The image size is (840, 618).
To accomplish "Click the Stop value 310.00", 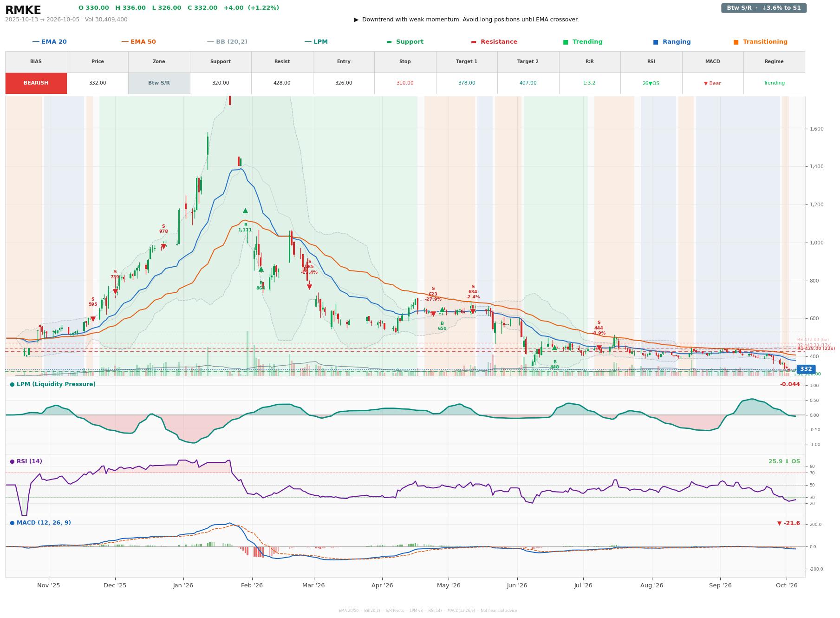I will [405, 83].
